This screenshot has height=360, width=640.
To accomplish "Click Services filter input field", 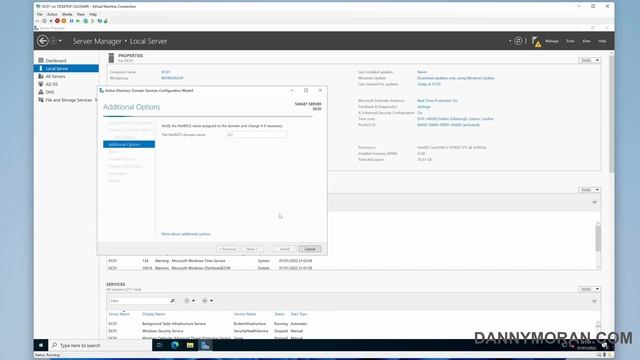I will tap(139, 301).
